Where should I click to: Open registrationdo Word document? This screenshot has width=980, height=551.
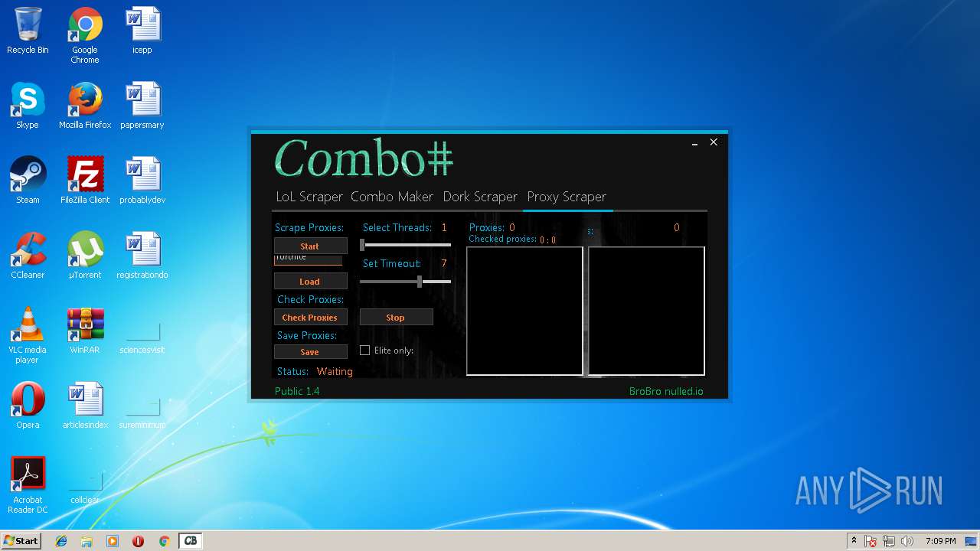coord(142,256)
